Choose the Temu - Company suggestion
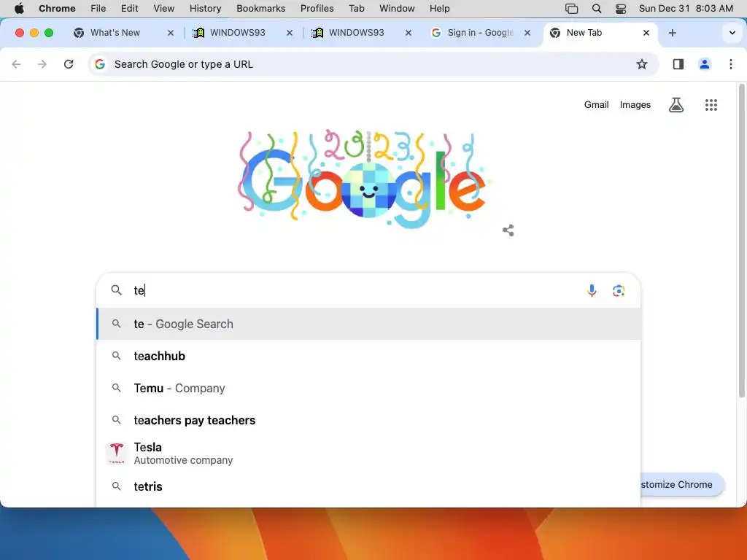The width and height of the screenshot is (747, 560). coord(368,388)
